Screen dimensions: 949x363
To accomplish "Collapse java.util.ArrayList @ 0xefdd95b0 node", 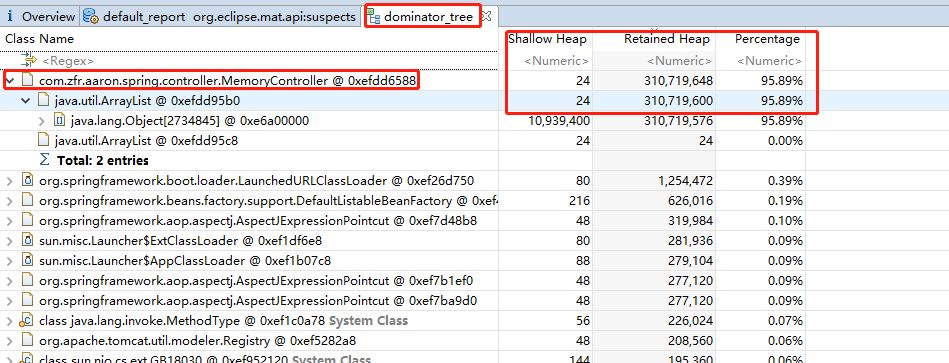I will [25, 100].
